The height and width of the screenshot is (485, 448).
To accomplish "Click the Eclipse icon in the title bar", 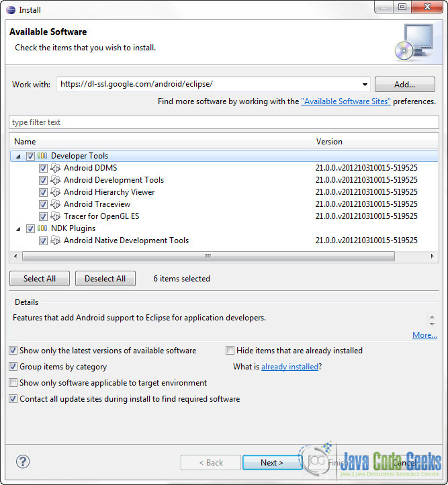I will pyautogui.click(x=11, y=10).
